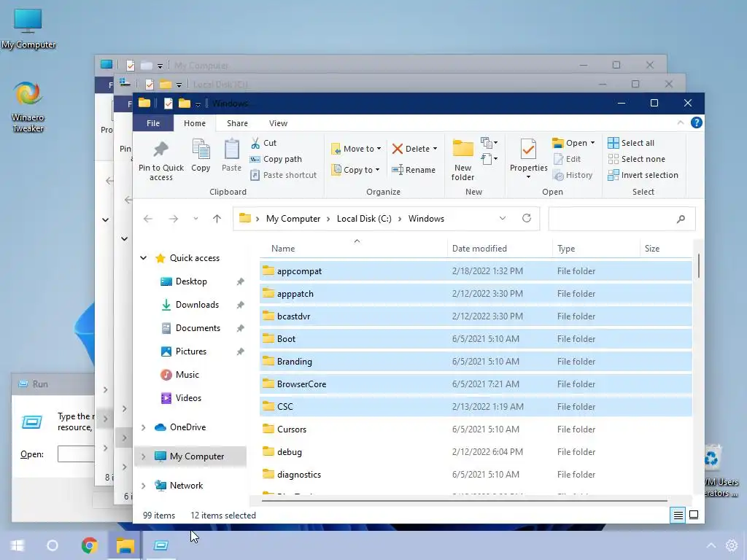747x560 pixels.
Task: Click Select none in ribbon
Action: [636, 159]
